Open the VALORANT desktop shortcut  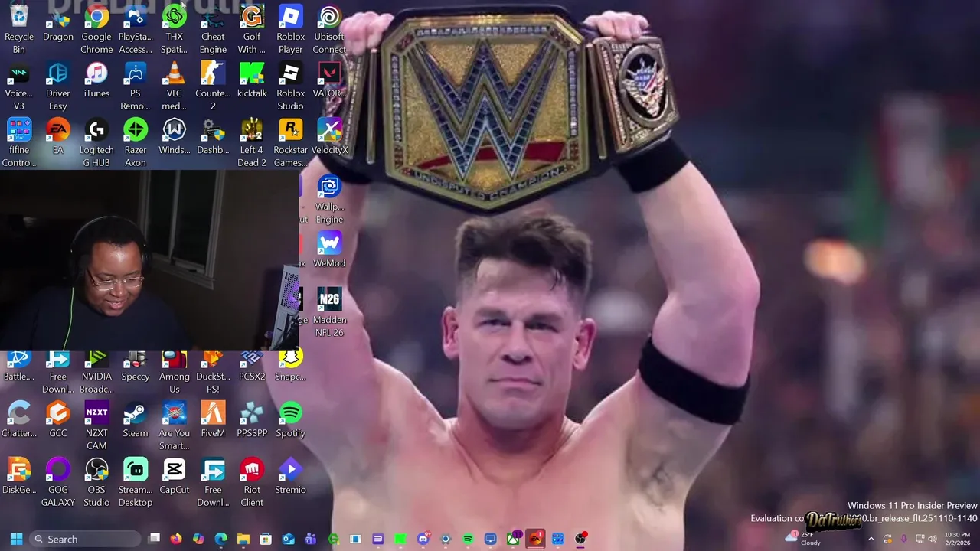(329, 80)
